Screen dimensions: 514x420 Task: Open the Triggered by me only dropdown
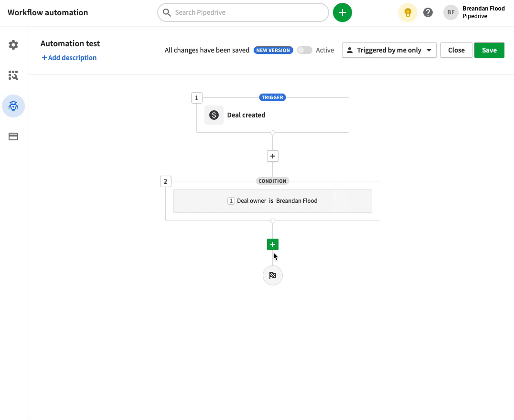pyautogui.click(x=389, y=50)
